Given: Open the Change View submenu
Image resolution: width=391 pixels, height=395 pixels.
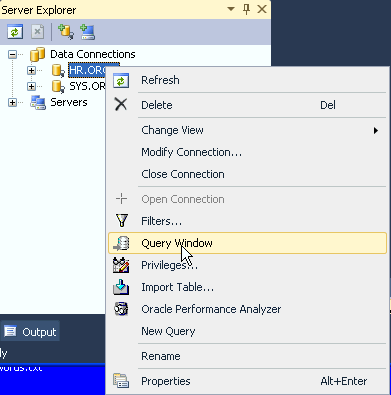Looking at the screenshot, I should coord(247,130).
